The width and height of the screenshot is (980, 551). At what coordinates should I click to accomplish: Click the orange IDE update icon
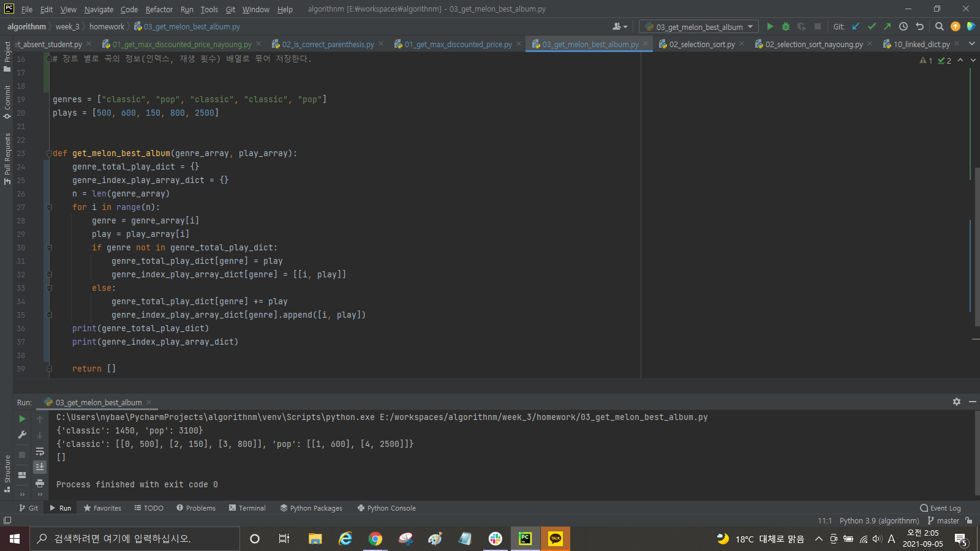956,26
